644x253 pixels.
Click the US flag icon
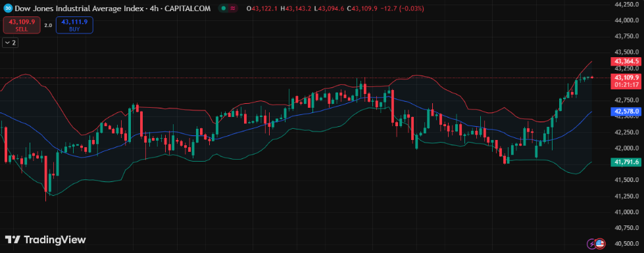(x=600, y=244)
